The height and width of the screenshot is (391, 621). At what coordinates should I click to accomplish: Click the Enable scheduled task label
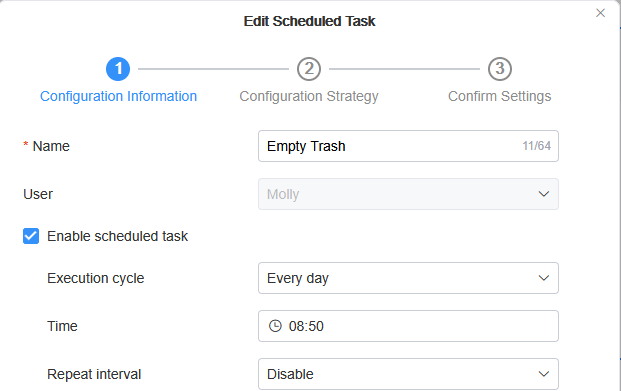click(117, 236)
